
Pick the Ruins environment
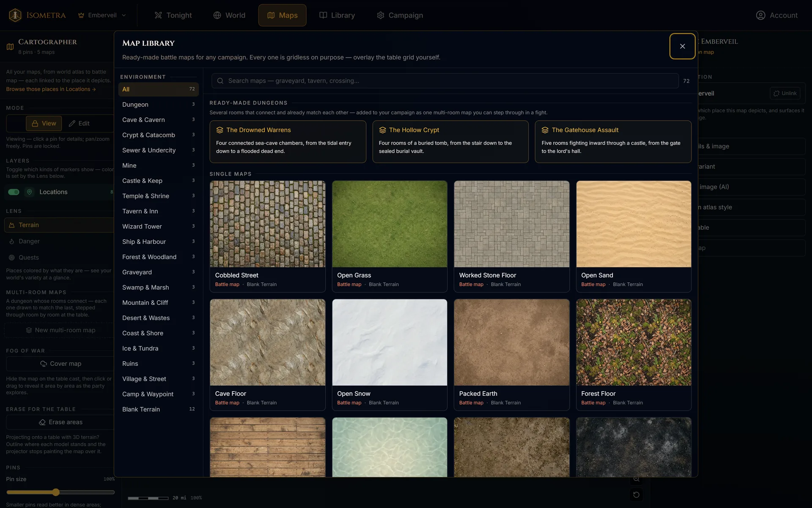coord(159,364)
